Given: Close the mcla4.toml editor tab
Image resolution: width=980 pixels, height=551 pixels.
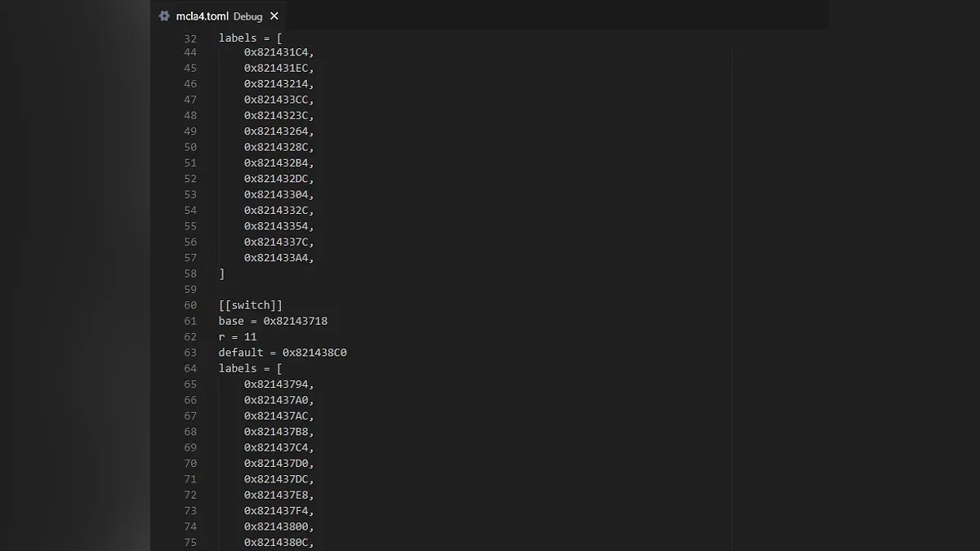Looking at the screenshot, I should coord(274,16).
